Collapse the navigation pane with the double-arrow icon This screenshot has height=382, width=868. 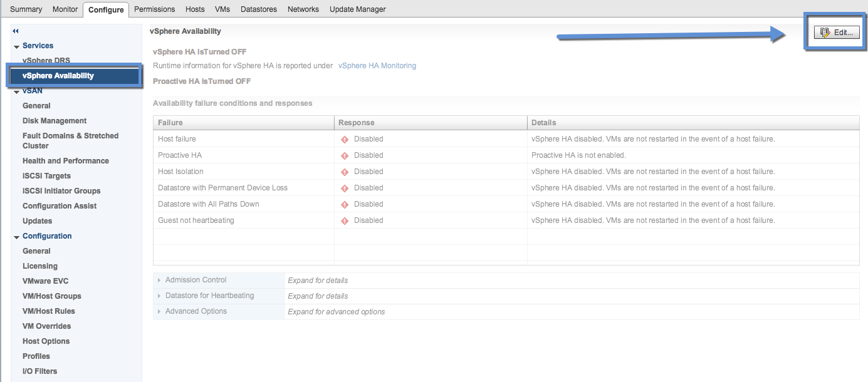coord(16,31)
